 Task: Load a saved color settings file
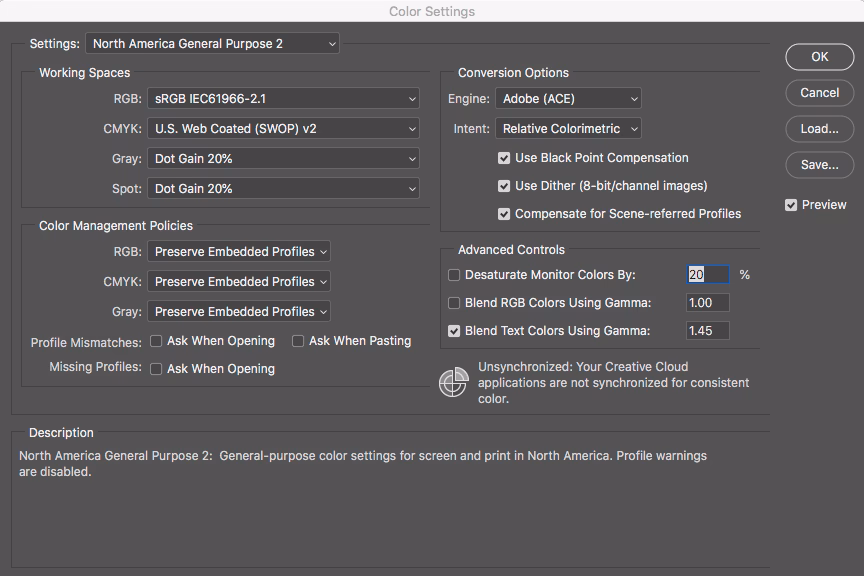point(819,129)
